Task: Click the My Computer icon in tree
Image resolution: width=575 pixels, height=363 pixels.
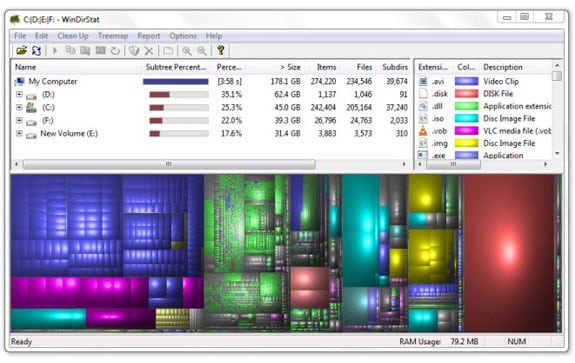Action: click(x=20, y=81)
